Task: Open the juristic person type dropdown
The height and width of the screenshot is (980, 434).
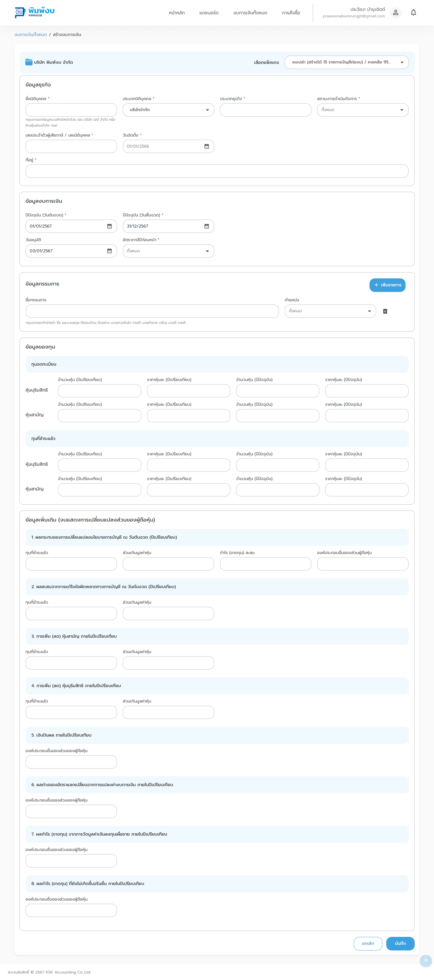Action: [x=168, y=110]
